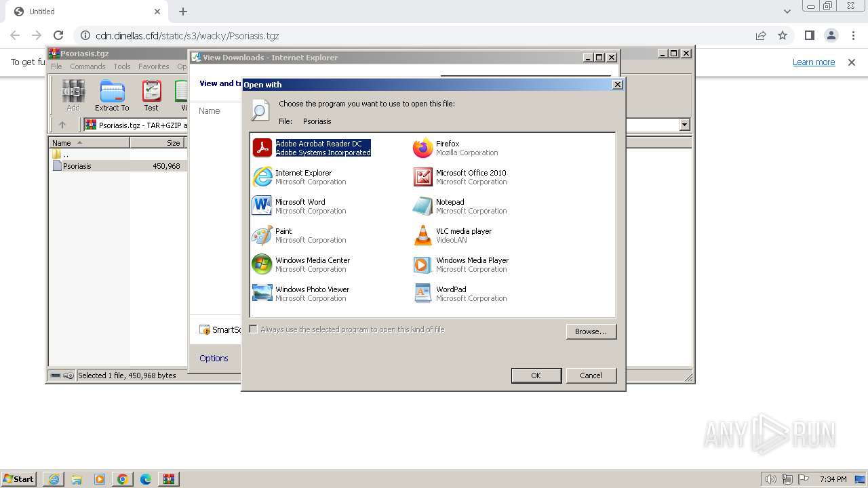Open WinRAR taskbar button

(169, 479)
